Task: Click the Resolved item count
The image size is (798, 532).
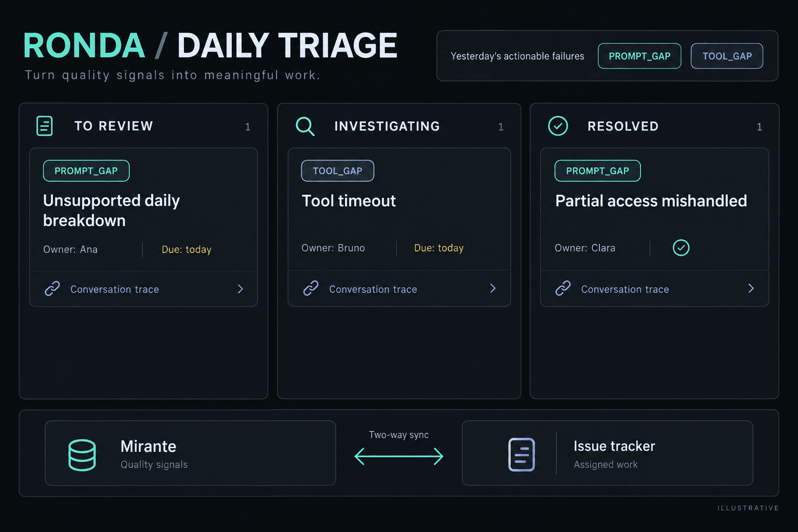Action: point(759,127)
